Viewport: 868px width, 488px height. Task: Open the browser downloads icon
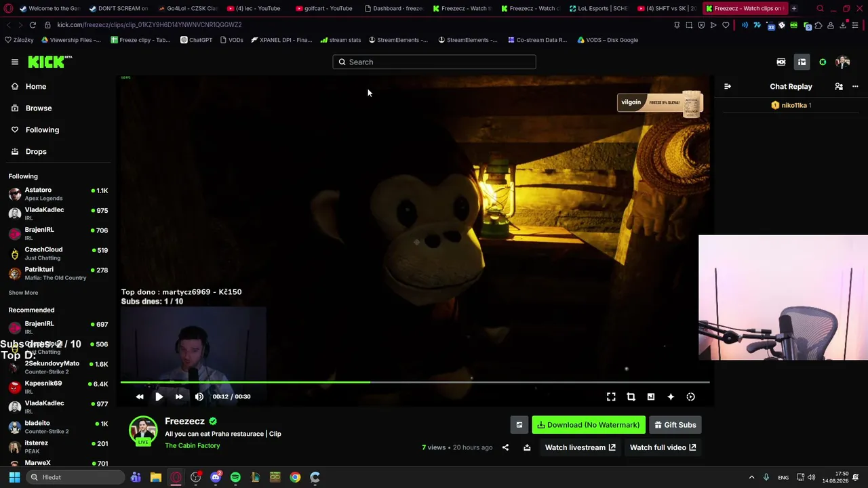pos(843,25)
